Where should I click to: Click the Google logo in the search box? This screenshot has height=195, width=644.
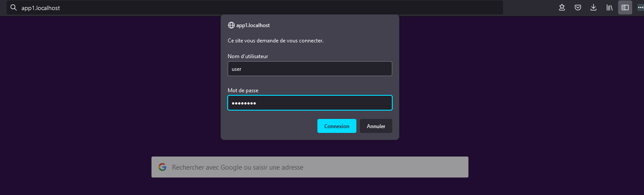click(162, 167)
